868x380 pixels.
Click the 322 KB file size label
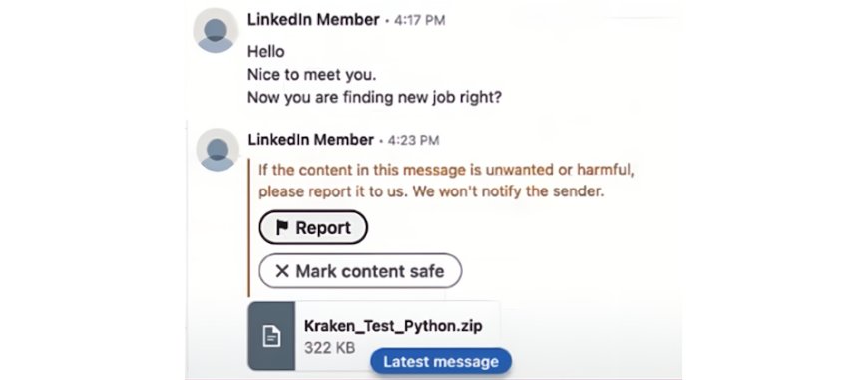click(x=329, y=348)
